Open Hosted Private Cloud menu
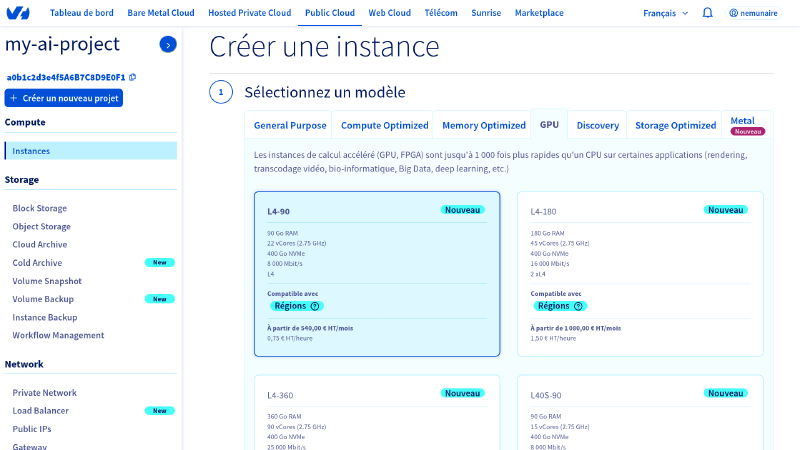Image resolution: width=800 pixels, height=450 pixels. point(249,13)
